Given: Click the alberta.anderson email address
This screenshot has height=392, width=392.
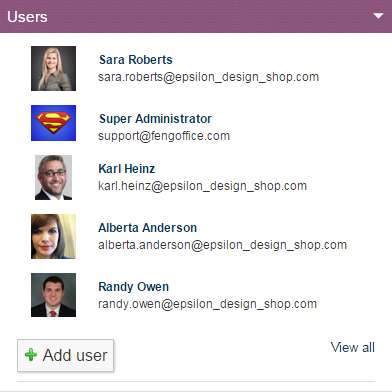Looking at the screenshot, I should point(222,245).
